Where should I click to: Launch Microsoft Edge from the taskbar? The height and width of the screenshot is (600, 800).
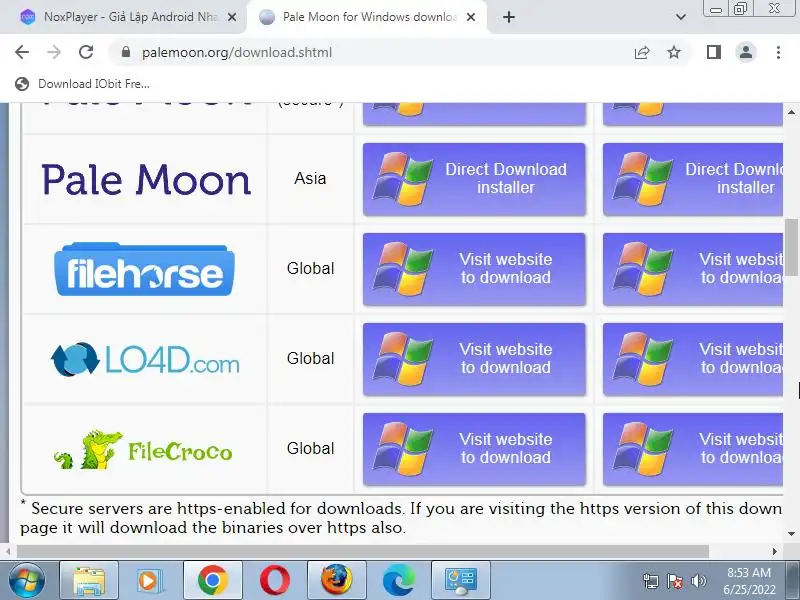pyautogui.click(x=399, y=580)
